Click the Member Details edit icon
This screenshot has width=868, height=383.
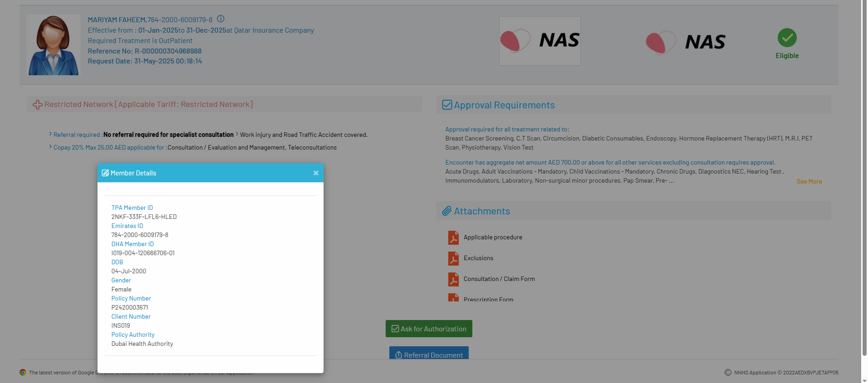(x=105, y=173)
